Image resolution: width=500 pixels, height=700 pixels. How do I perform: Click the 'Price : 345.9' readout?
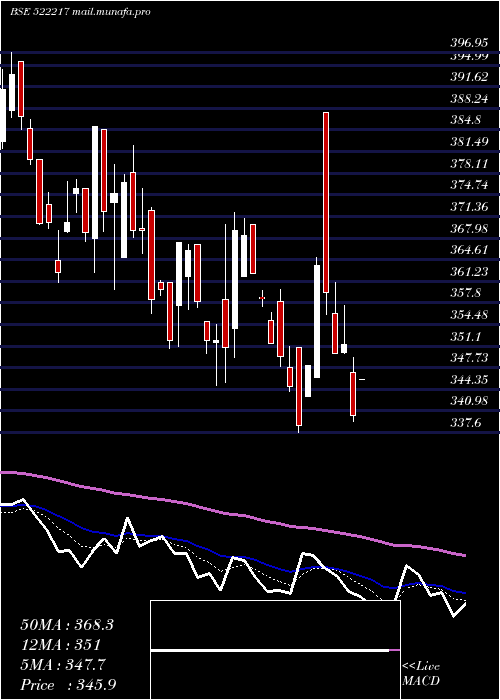tap(68, 685)
